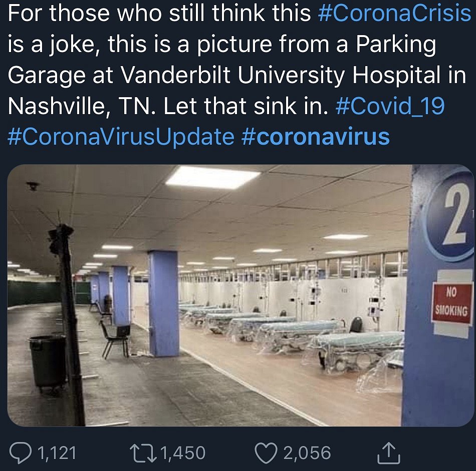Viewport: 476px width, 471px height.
Task: Like the tweet with the heart icon
Action: (x=266, y=452)
